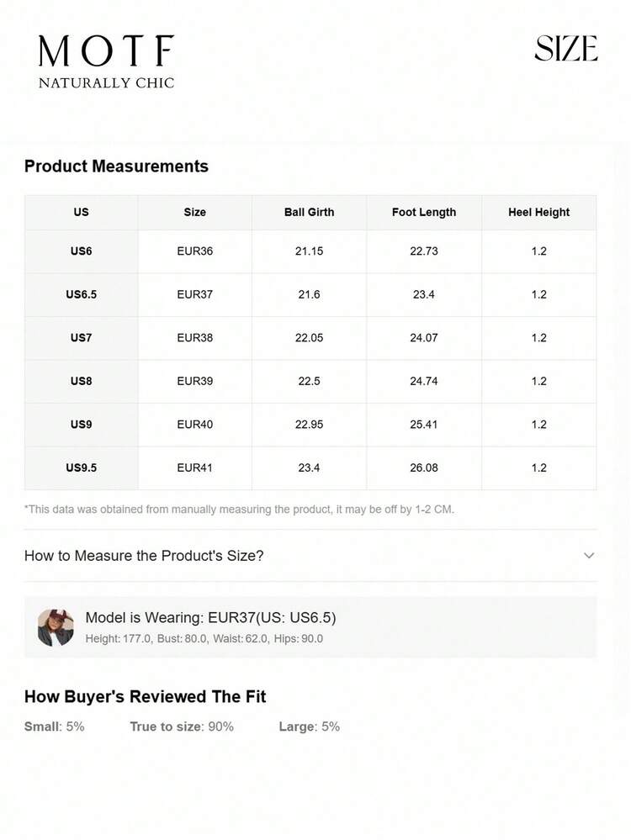This screenshot has width=631, height=840.
Task: Click the Heel Height column header
Action: 538,213
